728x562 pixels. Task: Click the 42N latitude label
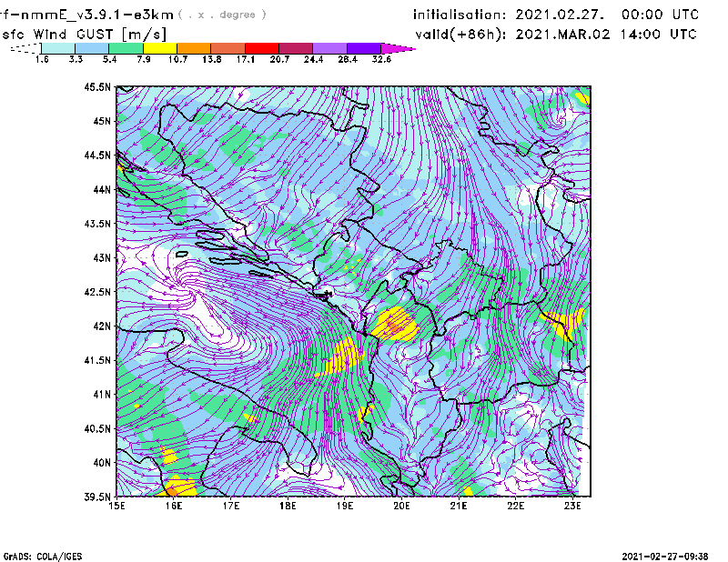click(102, 326)
